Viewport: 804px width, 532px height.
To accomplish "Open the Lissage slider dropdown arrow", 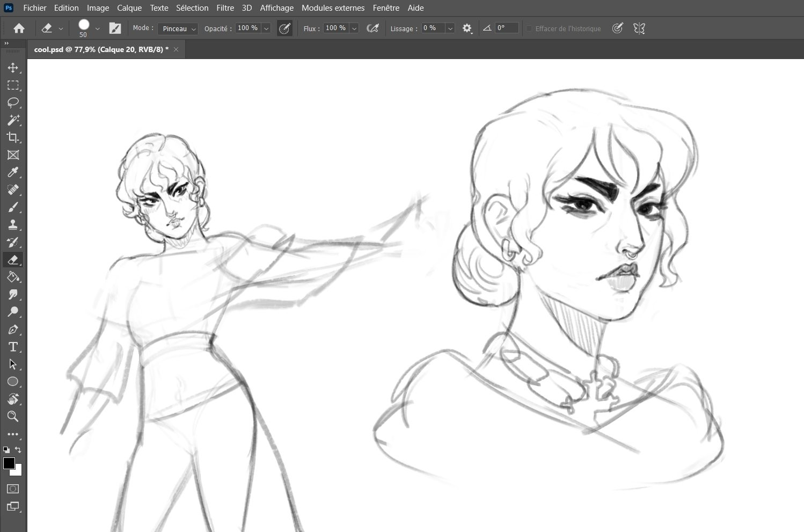I will tap(450, 28).
